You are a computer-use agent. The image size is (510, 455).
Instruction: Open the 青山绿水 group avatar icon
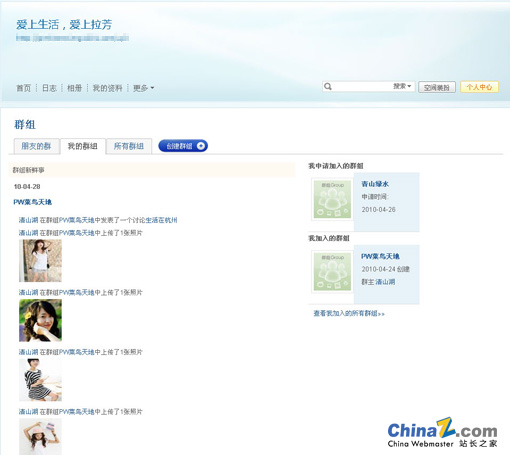point(332,199)
